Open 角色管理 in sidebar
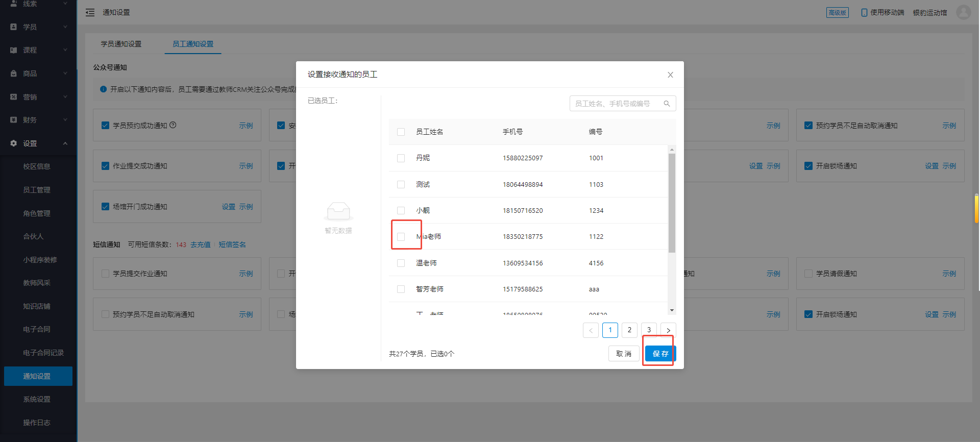This screenshot has width=980, height=442. [37, 213]
